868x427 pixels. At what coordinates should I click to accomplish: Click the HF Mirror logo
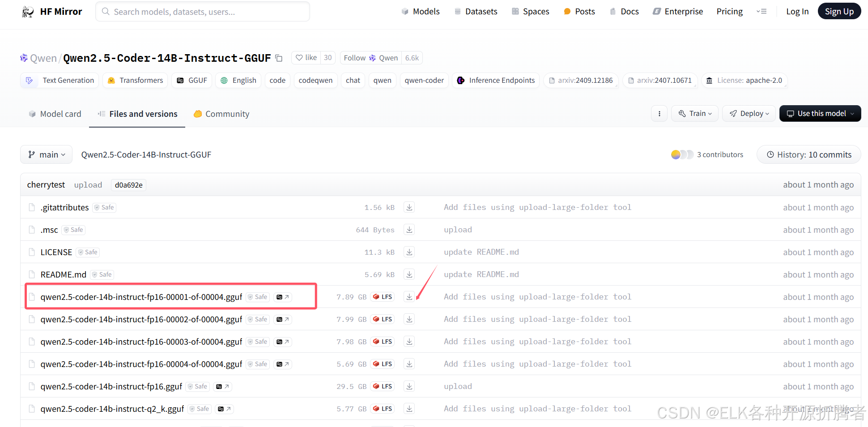click(x=52, y=12)
